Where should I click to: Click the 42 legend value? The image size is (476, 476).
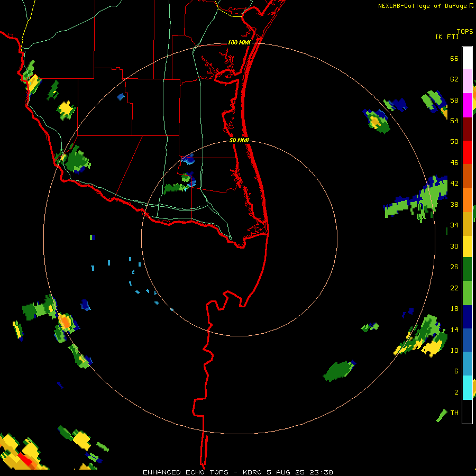point(454,184)
